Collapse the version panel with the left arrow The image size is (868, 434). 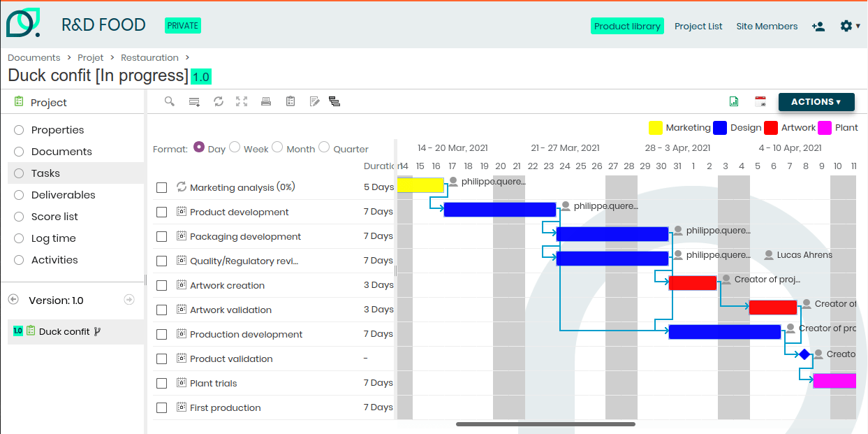pyautogui.click(x=13, y=300)
